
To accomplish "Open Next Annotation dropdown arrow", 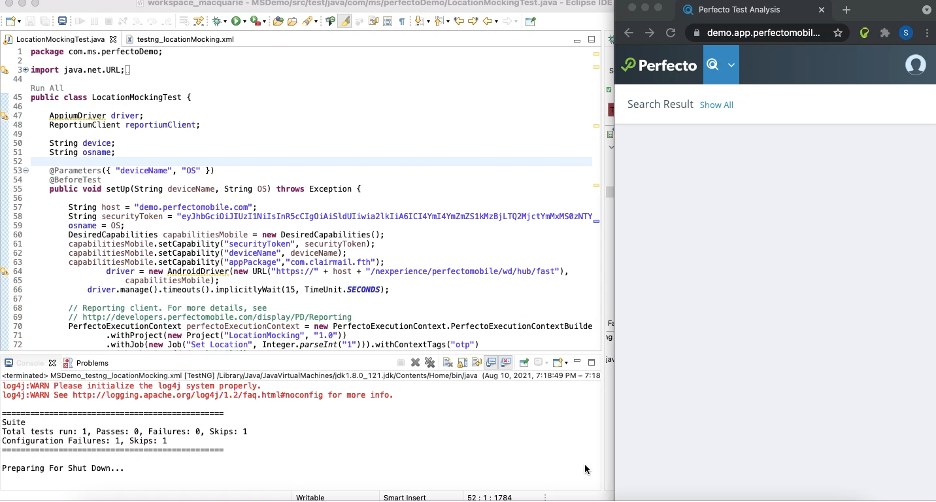I will click(x=428, y=21).
